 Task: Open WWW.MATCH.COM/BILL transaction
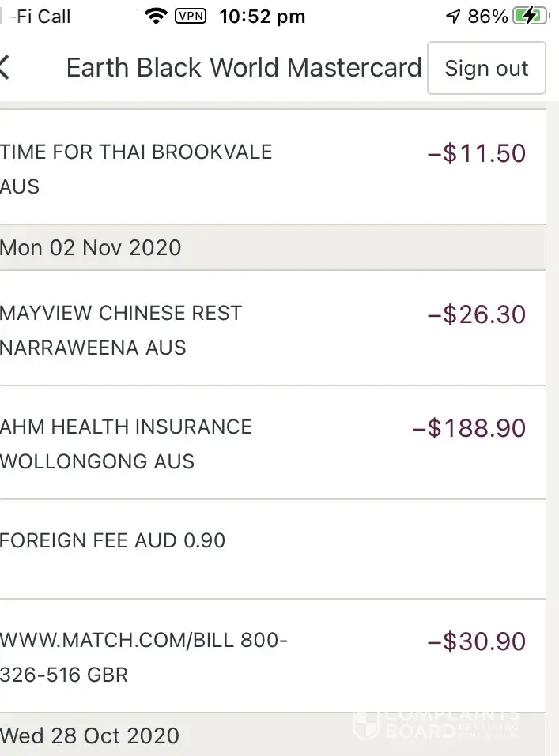point(144,656)
